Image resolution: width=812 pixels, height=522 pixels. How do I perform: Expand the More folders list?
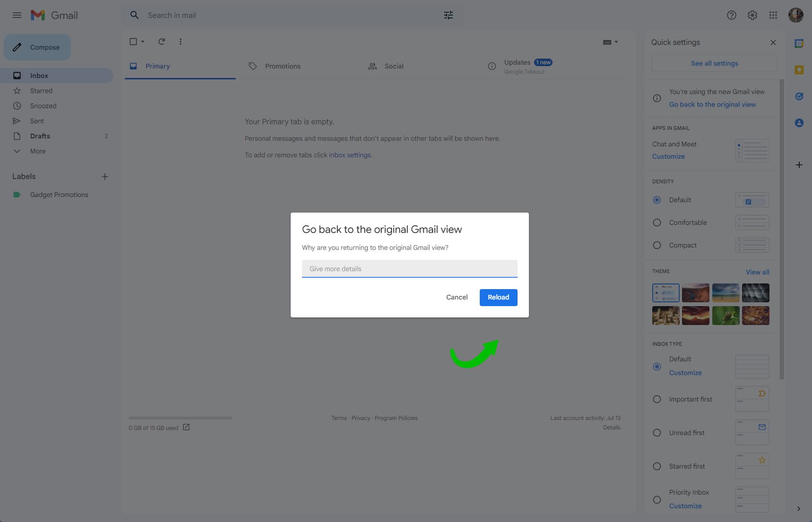pos(38,151)
